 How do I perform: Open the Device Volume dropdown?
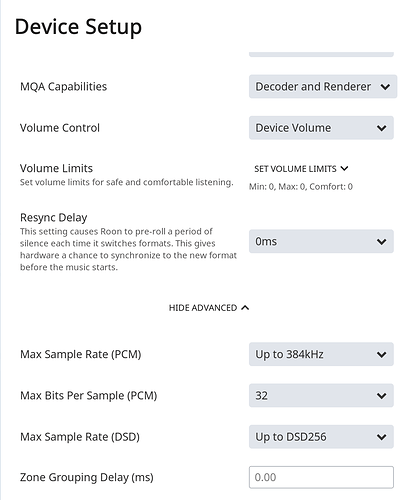coord(321,128)
